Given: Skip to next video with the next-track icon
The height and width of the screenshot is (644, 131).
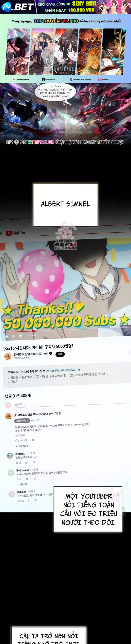Looking at the screenshot, I should [14, 336].
